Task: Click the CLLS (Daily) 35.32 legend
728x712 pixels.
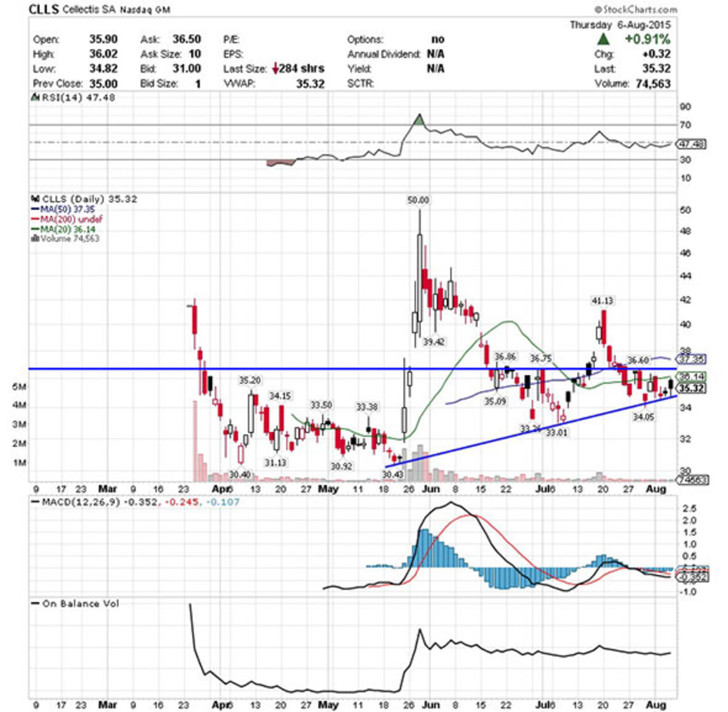Action: coord(85,199)
